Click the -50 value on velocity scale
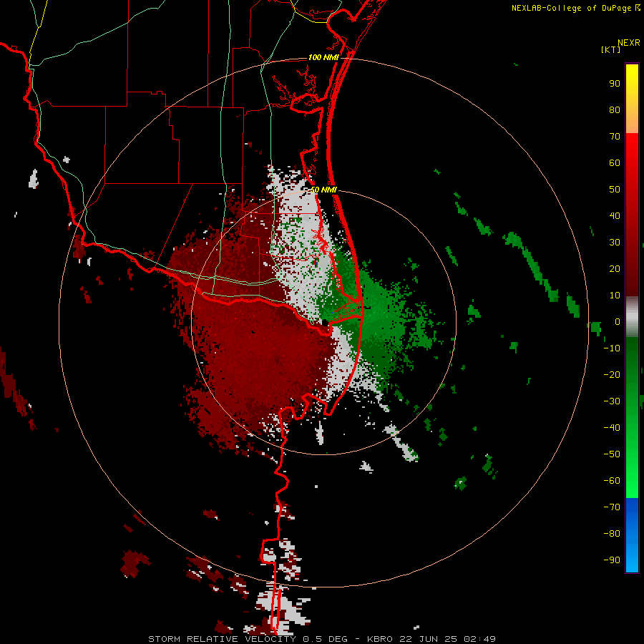This screenshot has width=644, height=644. tap(612, 454)
